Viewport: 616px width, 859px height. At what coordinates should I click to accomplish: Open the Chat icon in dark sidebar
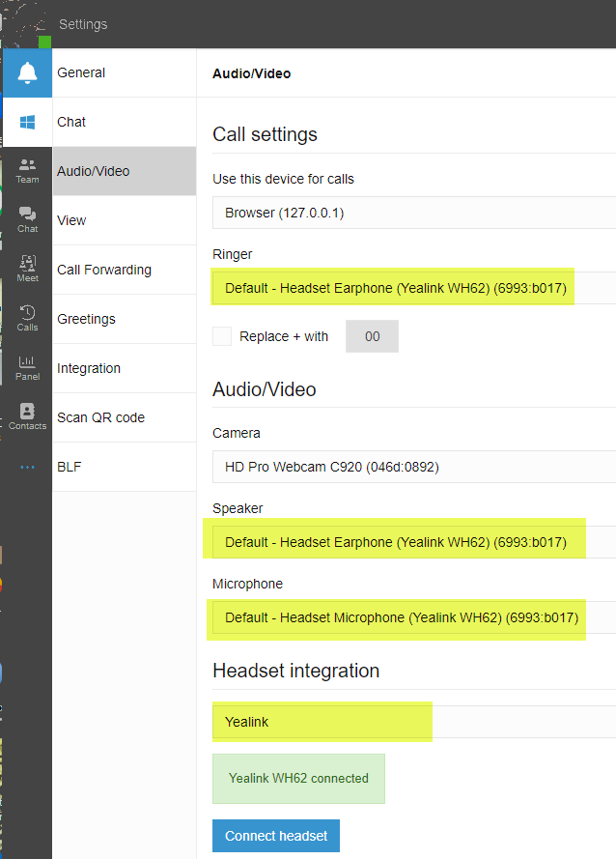[x=27, y=220]
